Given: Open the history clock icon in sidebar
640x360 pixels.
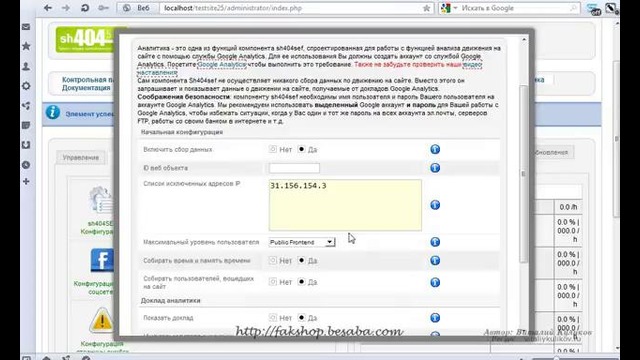Looking at the screenshot, I should coord(26,165).
